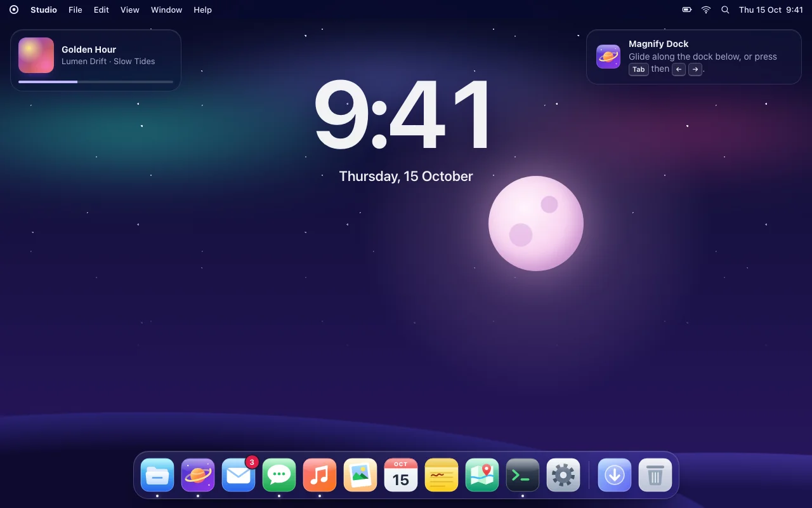This screenshot has height=508, width=812.
Task: Open the View menu
Action: coord(130,10)
